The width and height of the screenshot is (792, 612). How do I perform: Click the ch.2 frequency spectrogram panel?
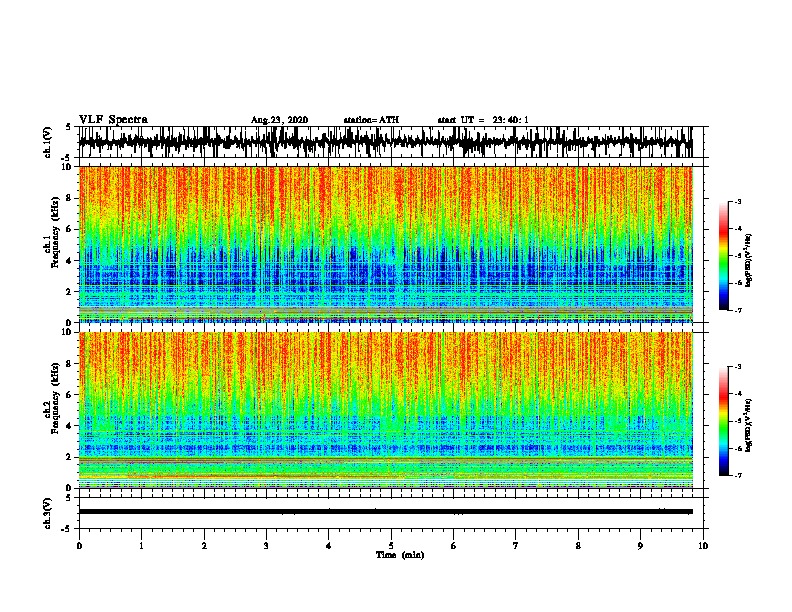[x=386, y=410]
